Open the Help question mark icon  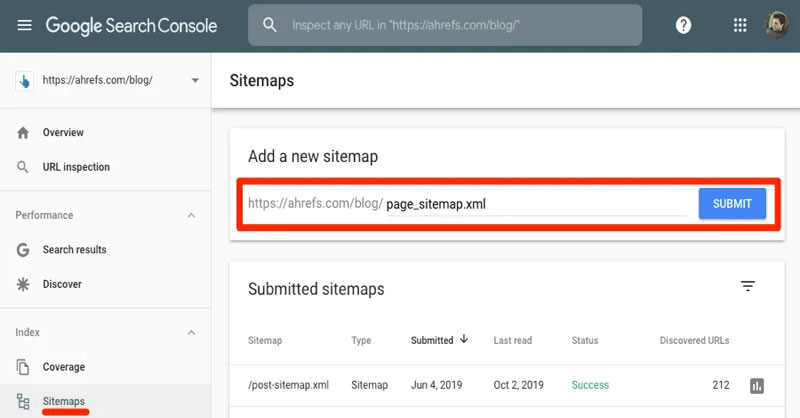683,25
